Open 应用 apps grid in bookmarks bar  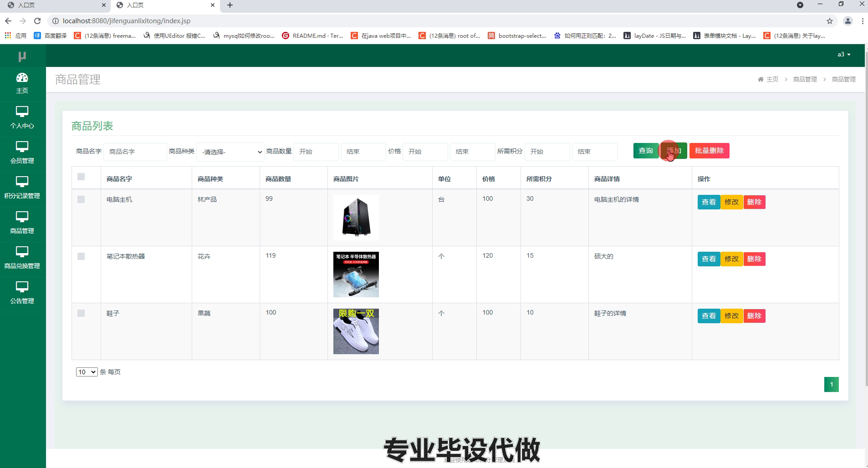[x=15, y=36]
